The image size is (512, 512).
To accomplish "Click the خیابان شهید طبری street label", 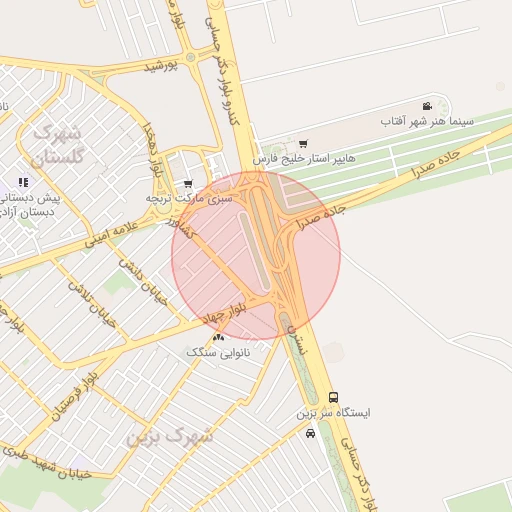I will click(47, 463).
